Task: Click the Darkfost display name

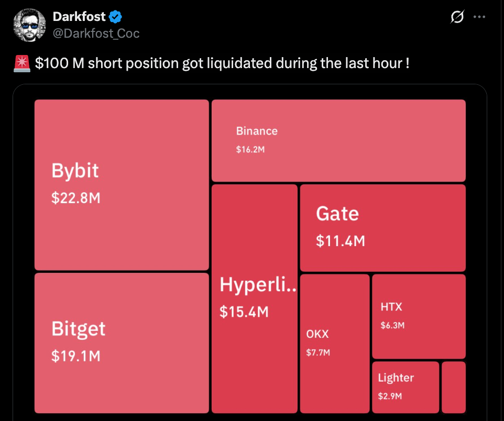Action: (79, 17)
